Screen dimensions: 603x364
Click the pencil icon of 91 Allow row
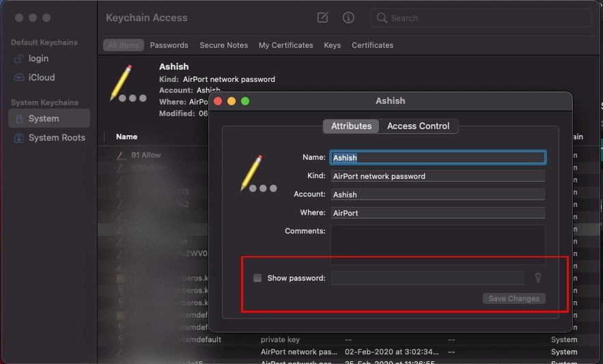click(x=121, y=156)
